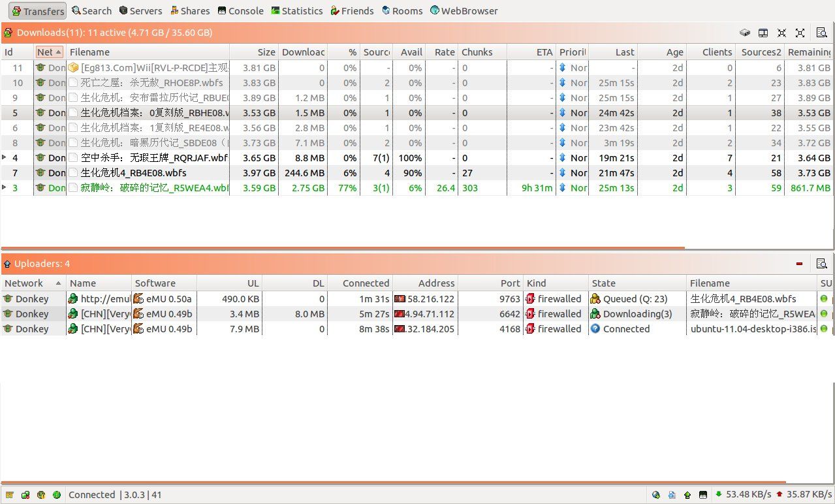The image size is (835, 504).
Task: Click the home arrow icon in bottom-right status bar
Action: pyautogui.click(x=687, y=495)
